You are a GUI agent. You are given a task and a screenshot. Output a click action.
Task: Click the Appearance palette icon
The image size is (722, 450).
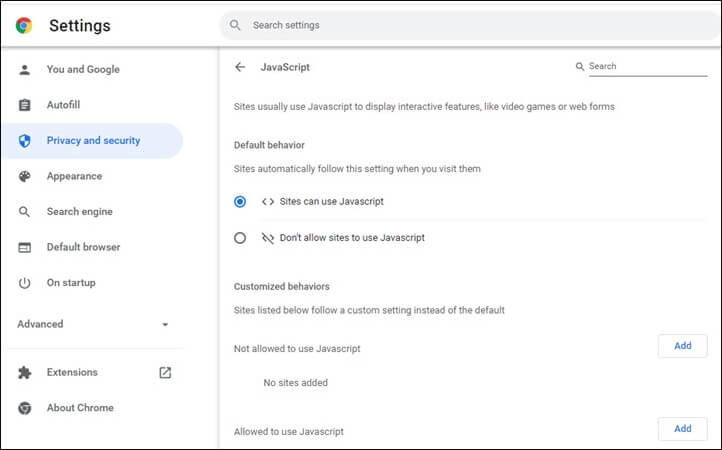(x=25, y=177)
